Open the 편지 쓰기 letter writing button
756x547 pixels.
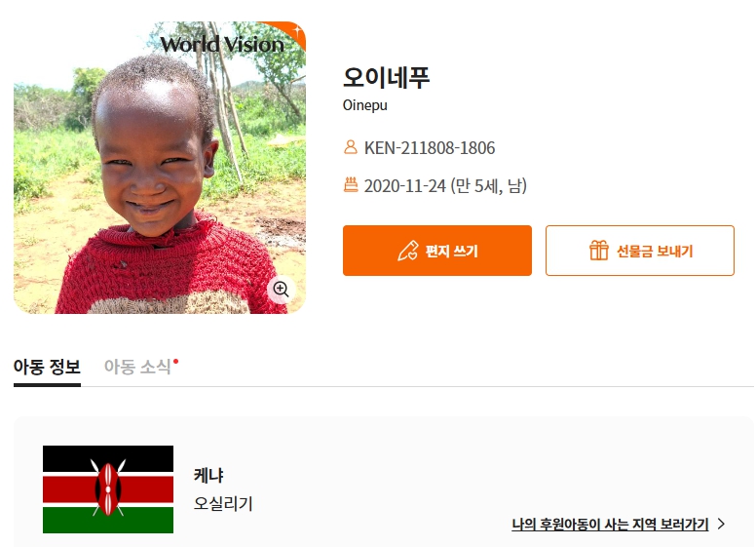click(x=437, y=251)
